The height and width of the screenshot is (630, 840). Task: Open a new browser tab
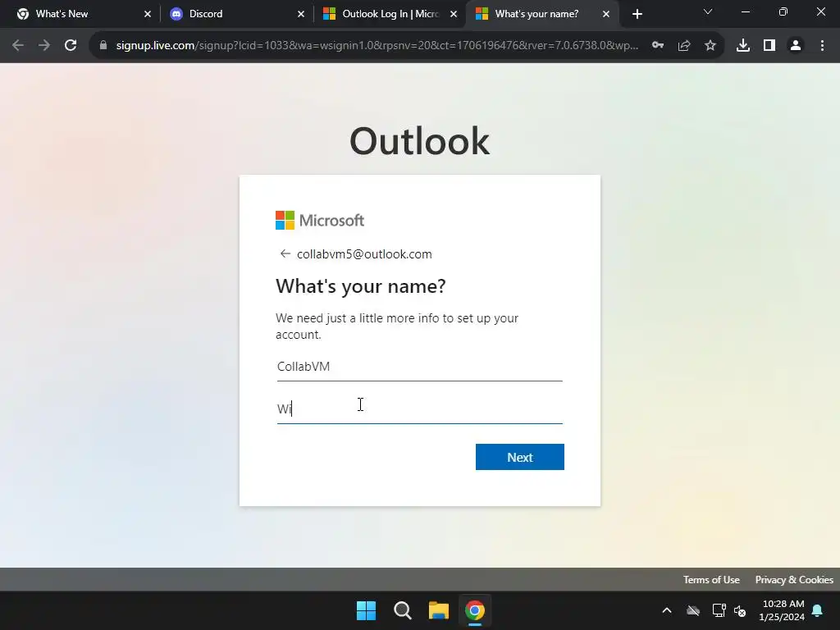pos(637,14)
